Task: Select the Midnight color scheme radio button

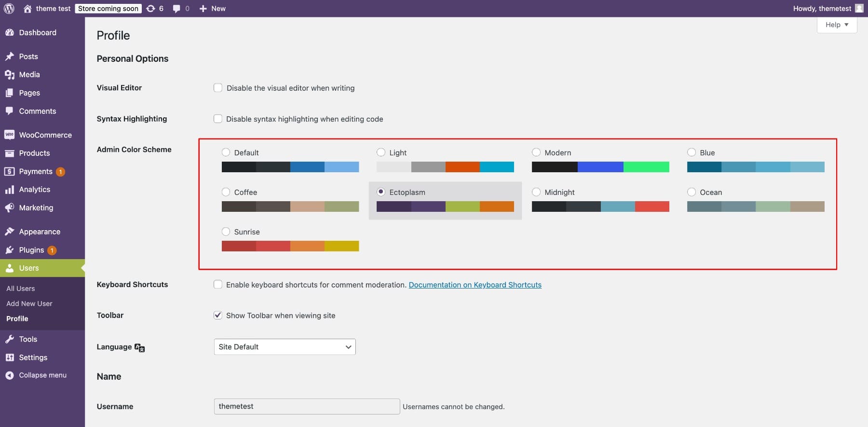Action: (x=536, y=192)
